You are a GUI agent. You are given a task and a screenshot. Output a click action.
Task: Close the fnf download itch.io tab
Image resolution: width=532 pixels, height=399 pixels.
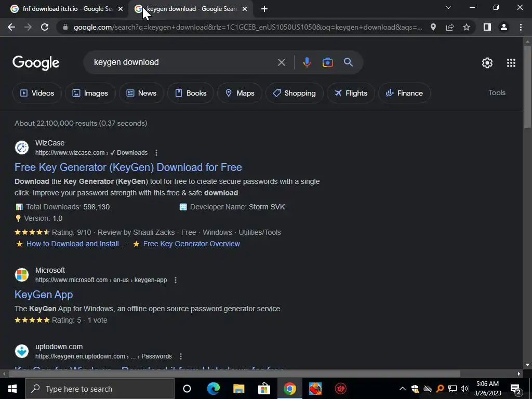click(x=120, y=9)
